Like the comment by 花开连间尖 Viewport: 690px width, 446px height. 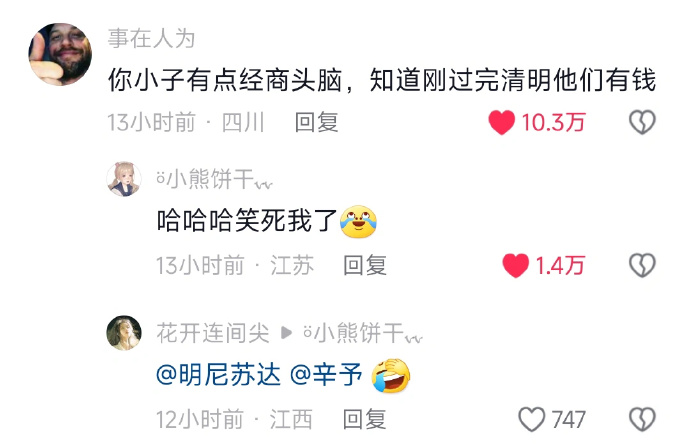click(x=532, y=419)
